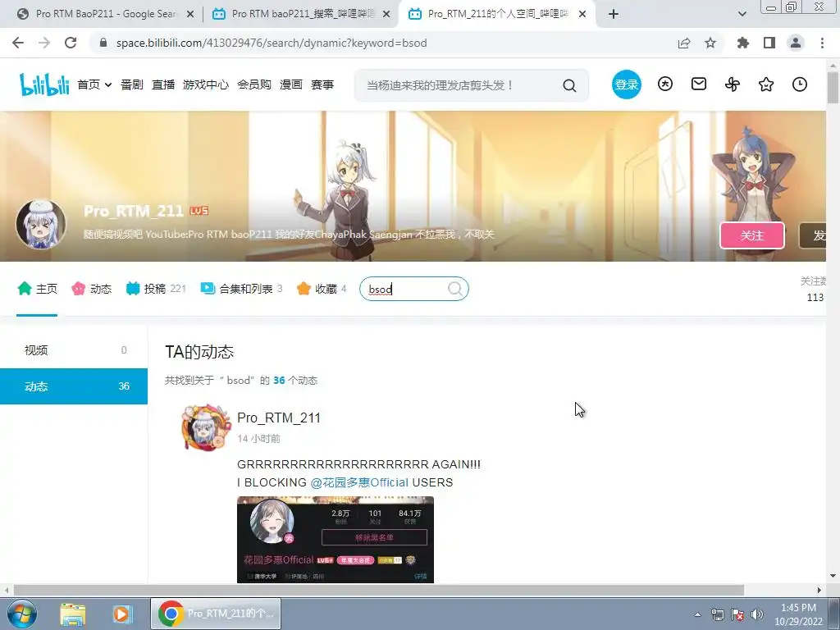Viewport: 840px width, 630px height.
Task: Open the watch history clock icon
Action: click(799, 84)
